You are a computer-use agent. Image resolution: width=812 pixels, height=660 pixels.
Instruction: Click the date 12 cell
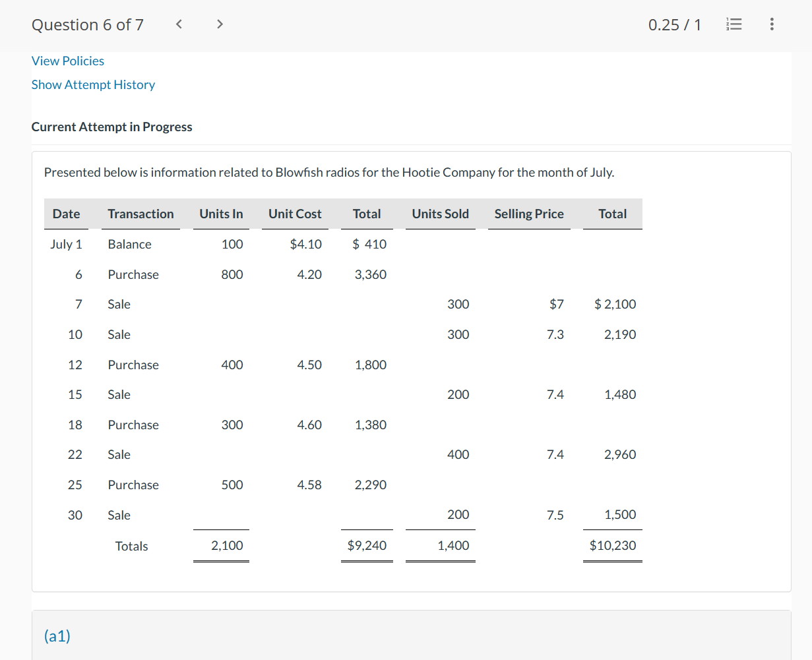point(75,365)
